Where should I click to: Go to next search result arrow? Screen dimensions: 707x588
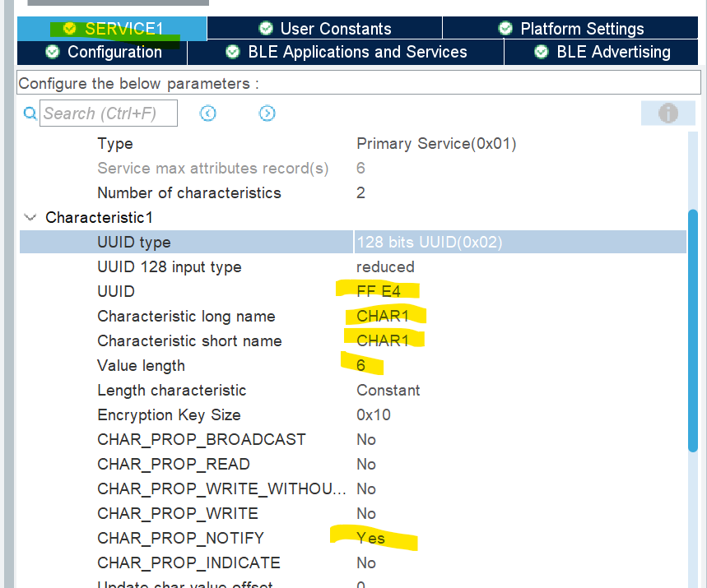pos(267,113)
